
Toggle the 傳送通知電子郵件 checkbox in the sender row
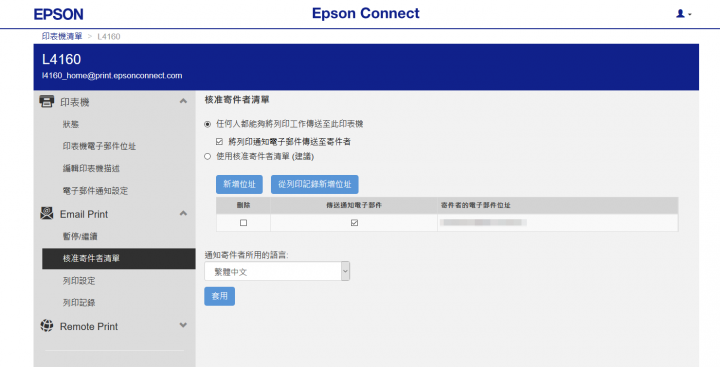(x=354, y=223)
